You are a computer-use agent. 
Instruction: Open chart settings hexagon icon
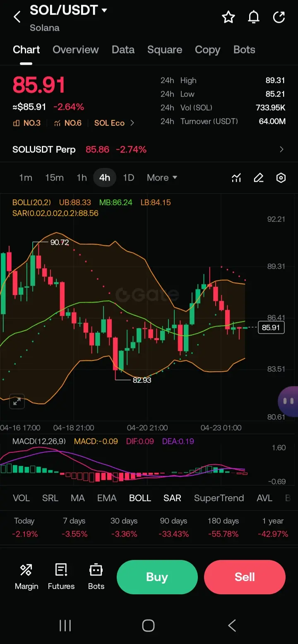coord(281,178)
